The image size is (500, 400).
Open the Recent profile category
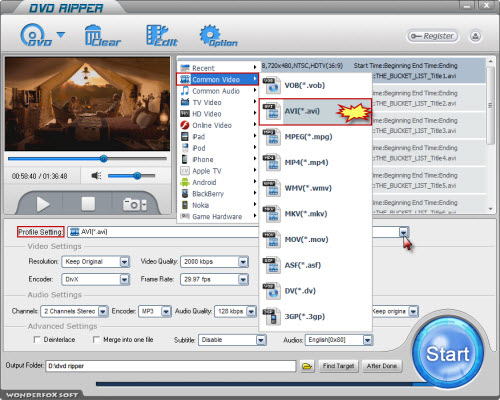pos(218,68)
